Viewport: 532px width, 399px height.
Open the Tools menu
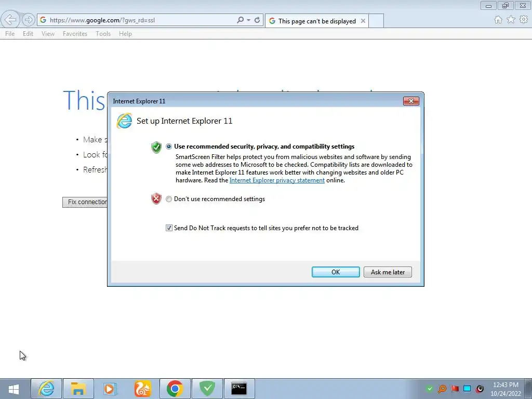pos(103,34)
